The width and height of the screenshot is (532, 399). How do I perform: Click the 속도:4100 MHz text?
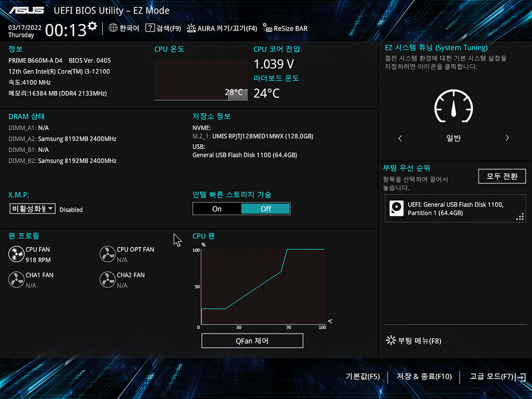coord(30,82)
